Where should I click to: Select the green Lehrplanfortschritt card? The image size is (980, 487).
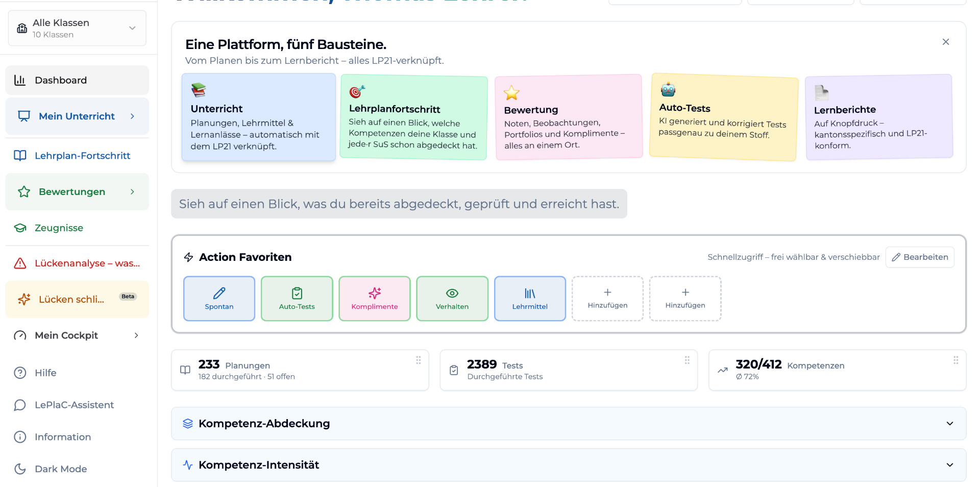[x=414, y=117]
